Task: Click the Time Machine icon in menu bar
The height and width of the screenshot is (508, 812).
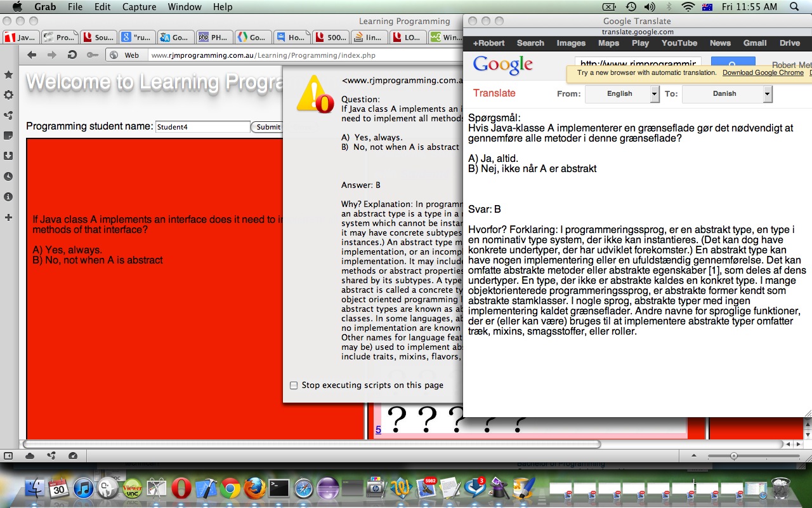Action: point(631,7)
